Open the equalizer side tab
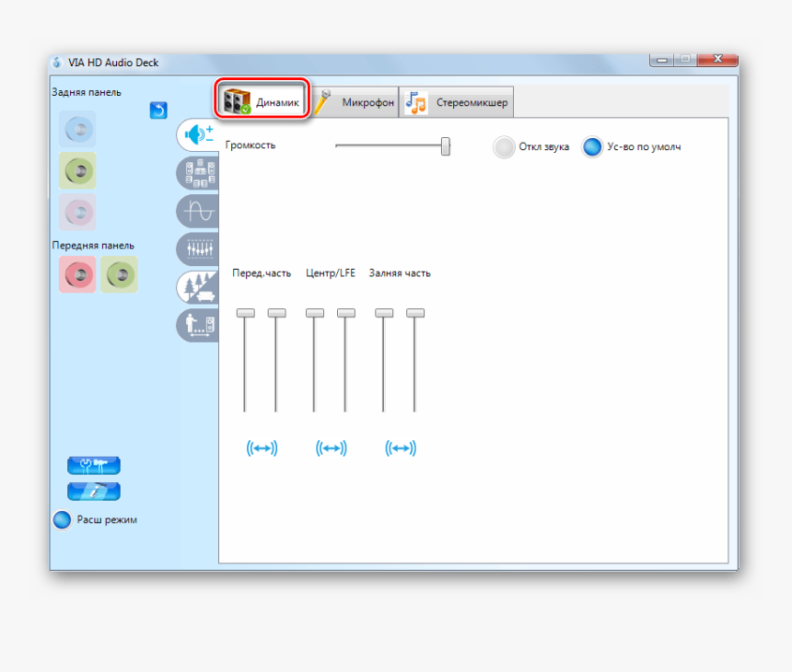This screenshot has height=672, width=792. coord(198,249)
